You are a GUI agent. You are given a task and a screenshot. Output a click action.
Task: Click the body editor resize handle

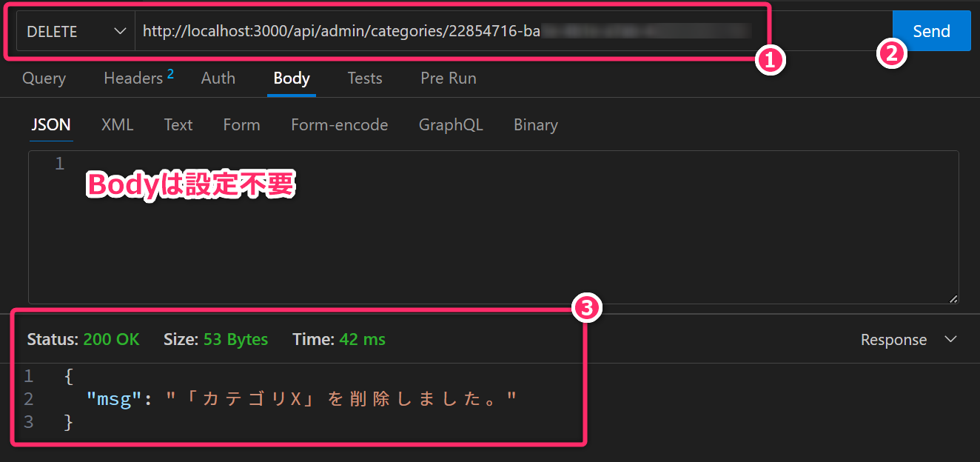pos(953,298)
